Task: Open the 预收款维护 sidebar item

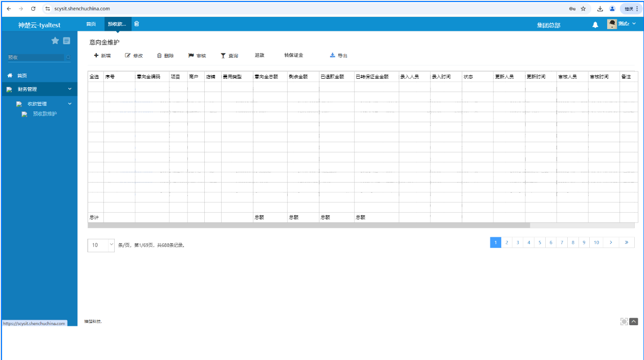Action: click(45, 114)
